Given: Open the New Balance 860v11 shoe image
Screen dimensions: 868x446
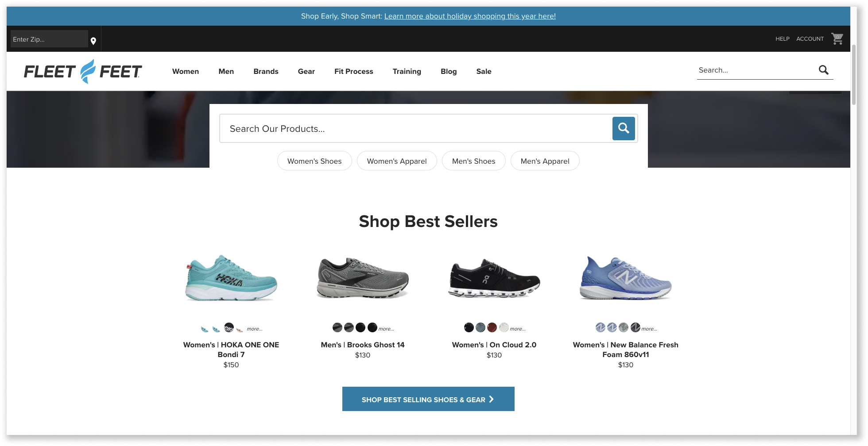Looking at the screenshot, I should pos(626,278).
